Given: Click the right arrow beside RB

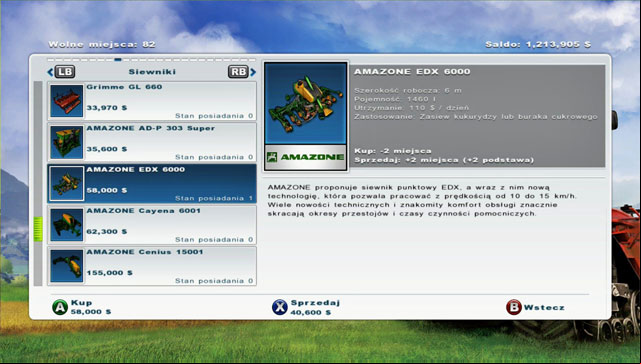Looking at the screenshot, I should coord(253,72).
